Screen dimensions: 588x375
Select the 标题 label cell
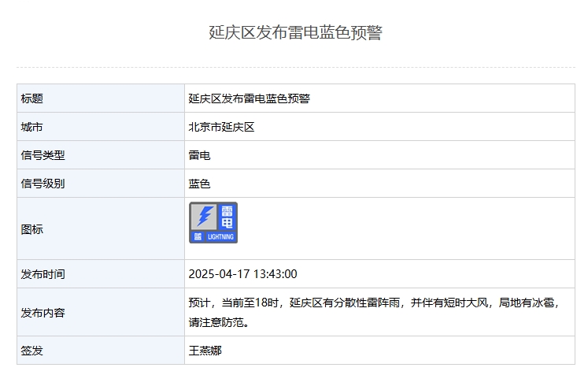101,98
